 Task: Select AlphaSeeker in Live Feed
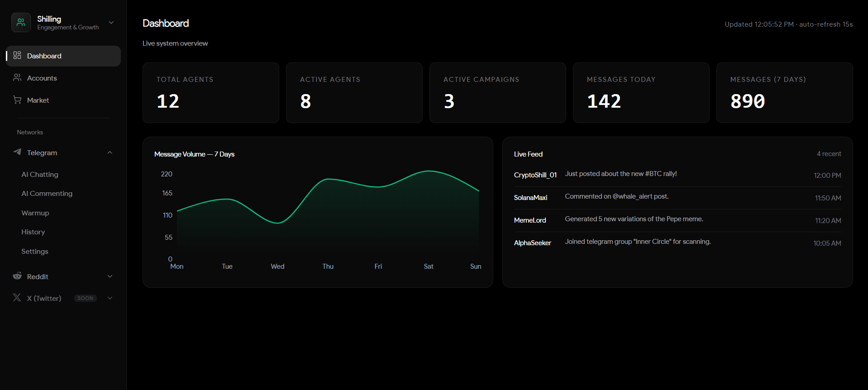533,243
